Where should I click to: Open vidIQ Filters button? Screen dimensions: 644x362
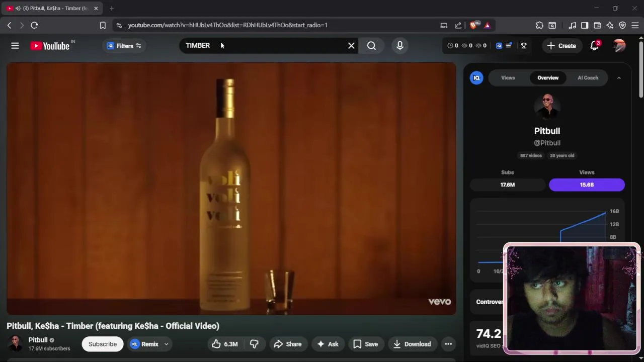point(124,46)
